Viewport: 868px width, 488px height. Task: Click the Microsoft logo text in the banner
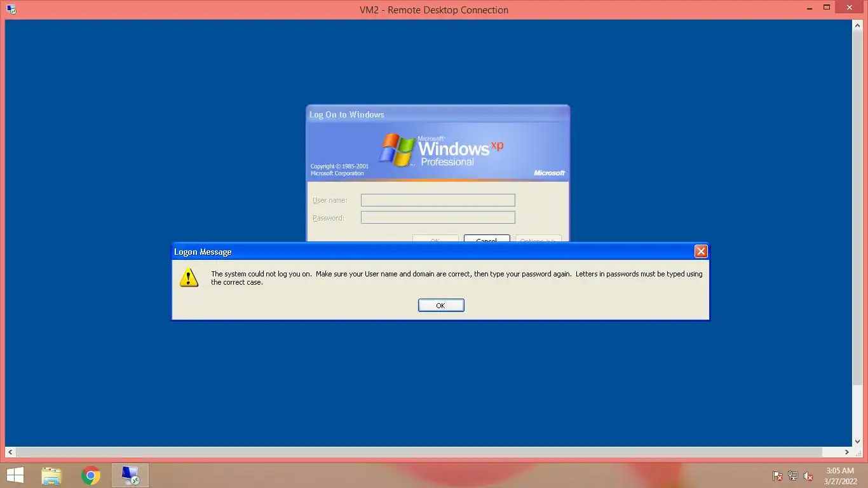click(549, 173)
